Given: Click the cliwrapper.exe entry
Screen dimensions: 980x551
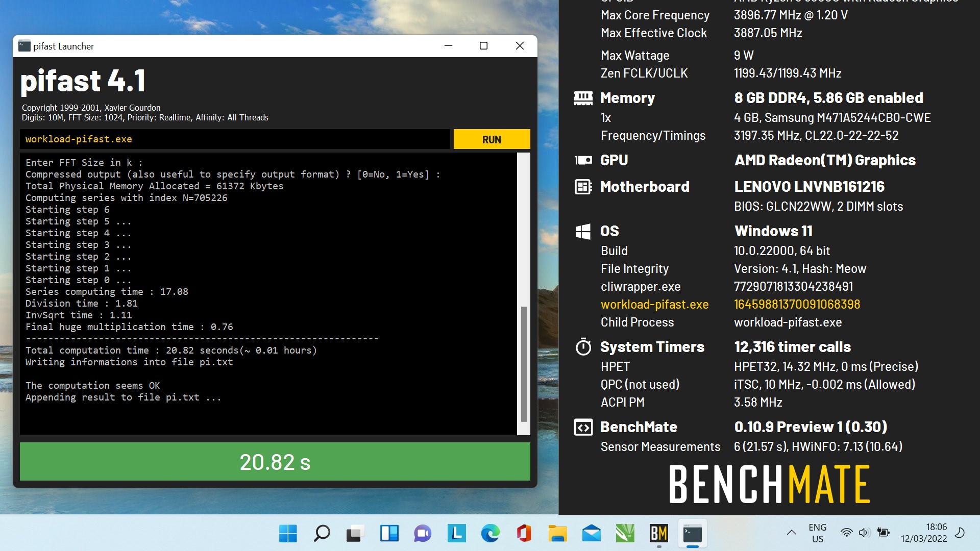Looking at the screenshot, I should [x=641, y=287].
